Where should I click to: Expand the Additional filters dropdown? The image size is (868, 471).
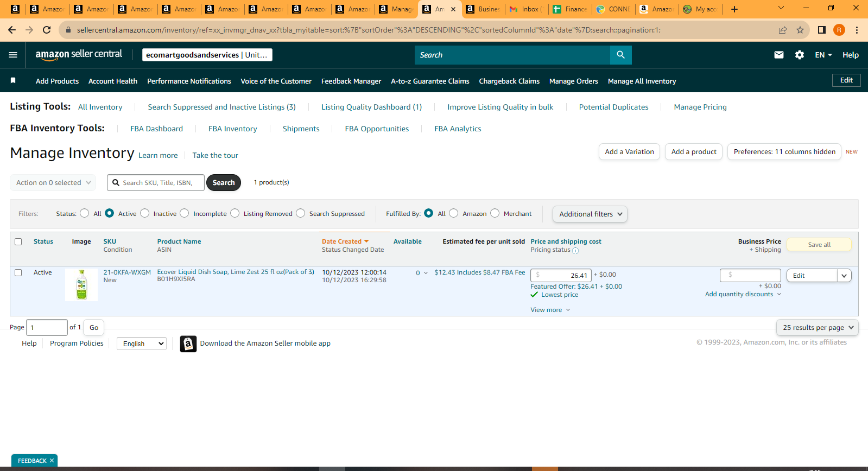[x=590, y=214]
